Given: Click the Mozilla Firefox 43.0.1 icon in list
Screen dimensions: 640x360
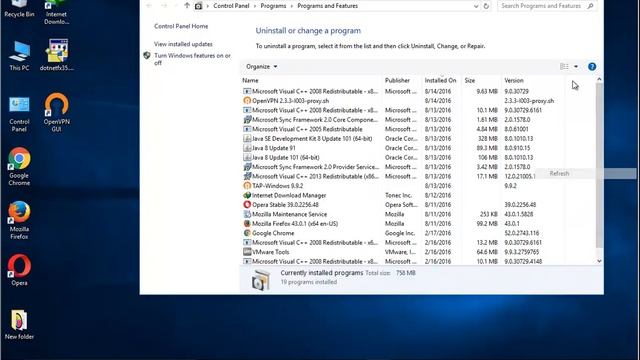Looking at the screenshot, I should pos(247,224).
